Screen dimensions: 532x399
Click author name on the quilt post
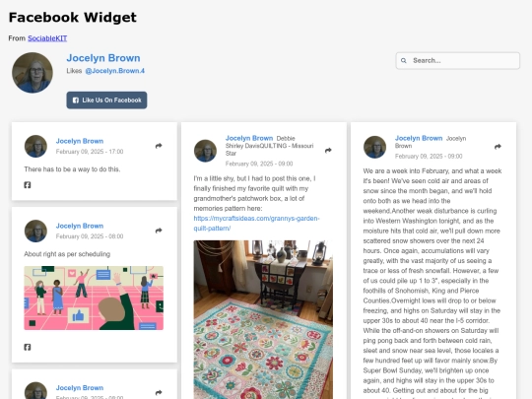249,139
